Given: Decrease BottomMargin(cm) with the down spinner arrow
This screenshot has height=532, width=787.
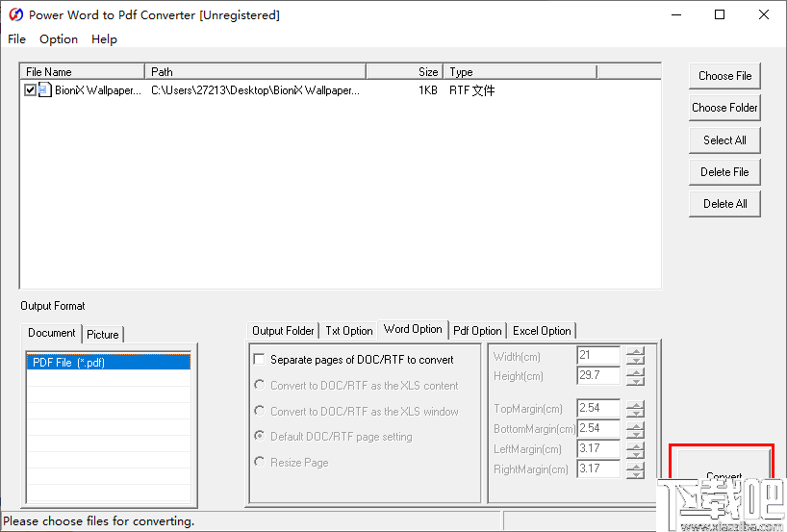Looking at the screenshot, I should click(x=635, y=434).
